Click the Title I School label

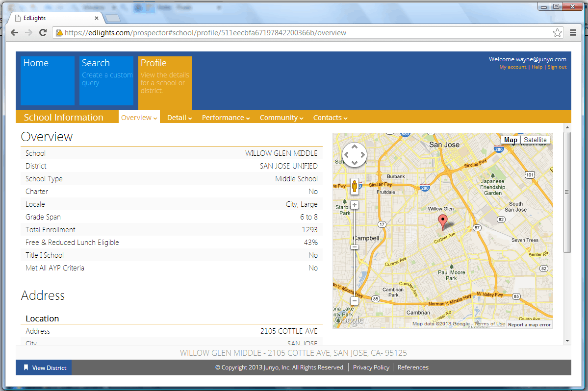[45, 255]
